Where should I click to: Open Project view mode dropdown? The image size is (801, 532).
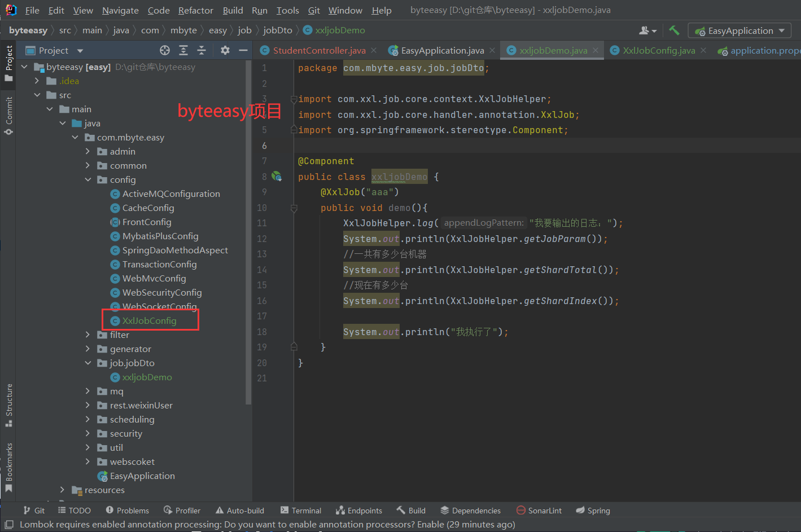point(80,51)
